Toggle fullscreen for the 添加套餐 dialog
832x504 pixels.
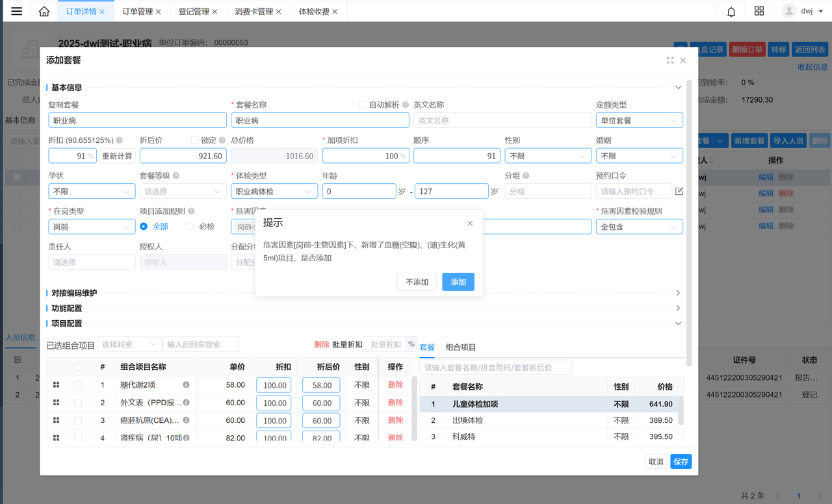click(670, 60)
